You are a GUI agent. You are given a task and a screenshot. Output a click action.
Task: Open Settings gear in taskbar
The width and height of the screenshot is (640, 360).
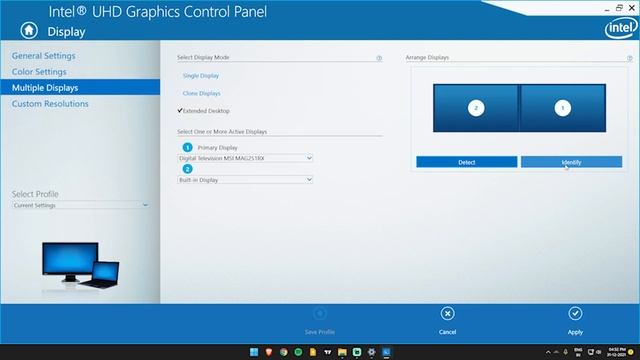371,352
